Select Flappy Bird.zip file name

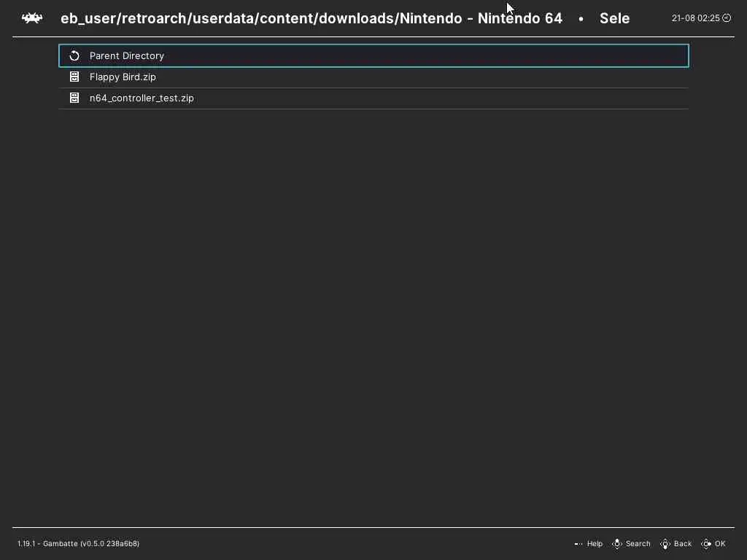click(x=123, y=77)
